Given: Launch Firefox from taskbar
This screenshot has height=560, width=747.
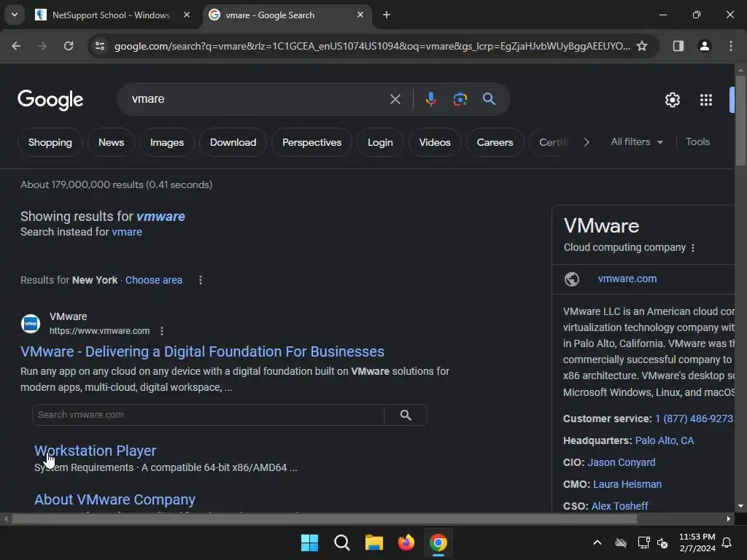Looking at the screenshot, I should [406, 542].
